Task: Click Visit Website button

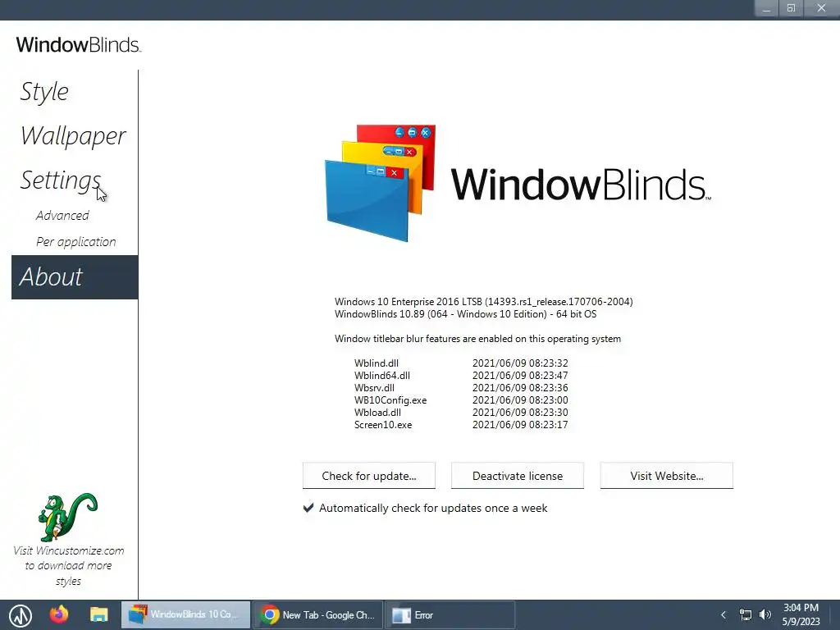Action: [666, 476]
